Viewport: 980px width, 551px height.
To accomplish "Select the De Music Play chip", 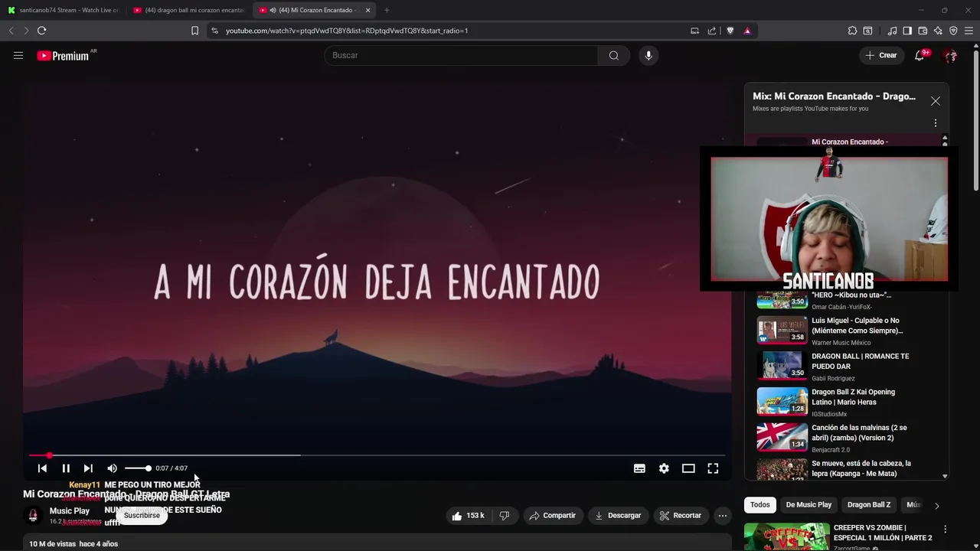I will (808, 505).
